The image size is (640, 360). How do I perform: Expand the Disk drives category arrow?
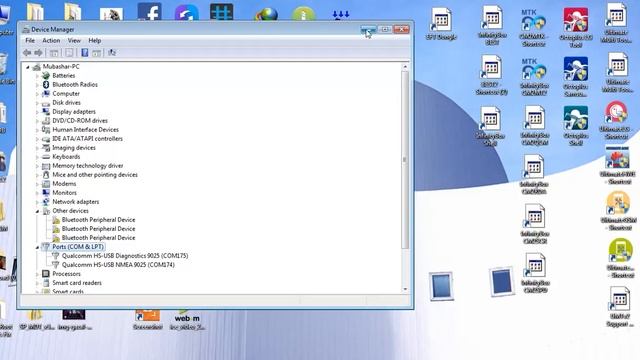37,103
